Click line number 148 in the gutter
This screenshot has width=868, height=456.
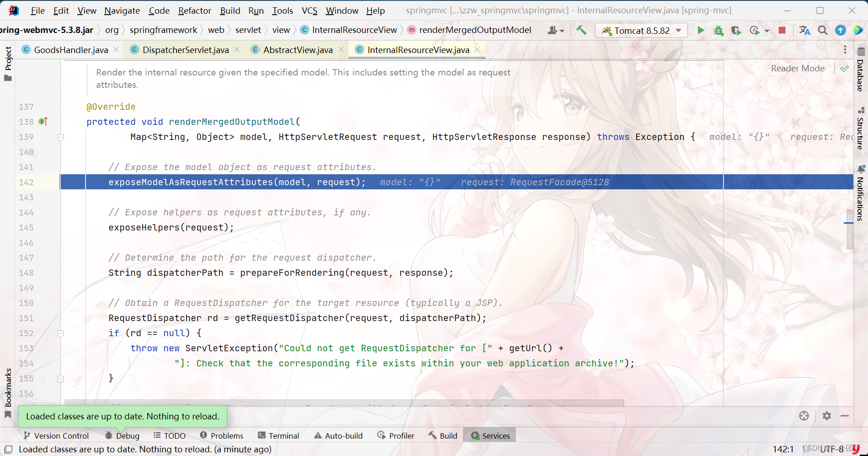click(26, 273)
